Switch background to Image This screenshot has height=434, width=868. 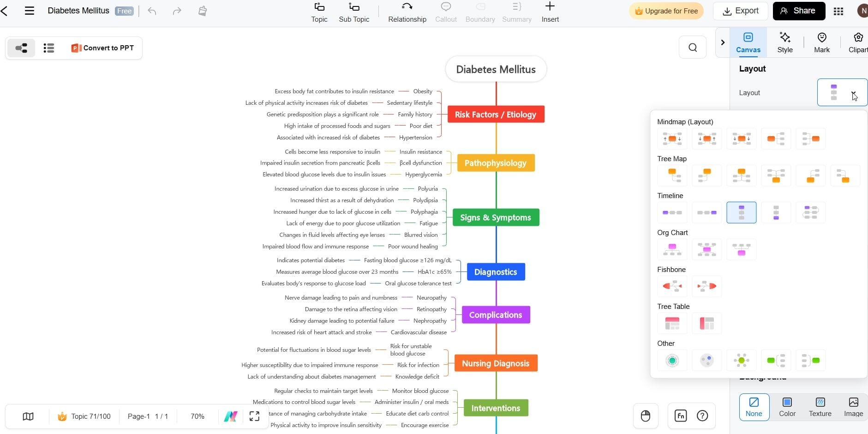[854, 407]
